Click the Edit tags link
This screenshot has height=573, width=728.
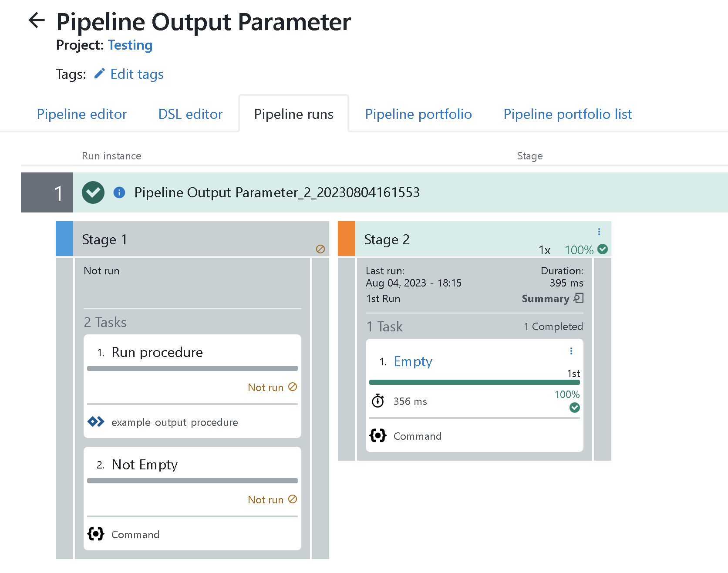pos(137,74)
